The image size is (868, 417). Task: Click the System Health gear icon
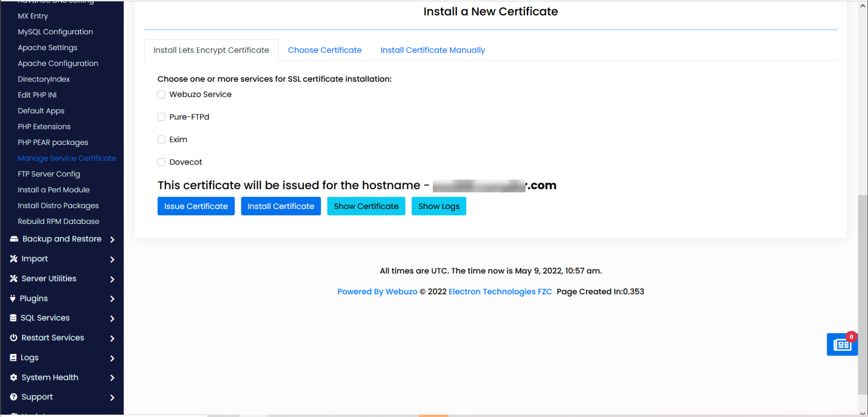pyautogui.click(x=13, y=378)
